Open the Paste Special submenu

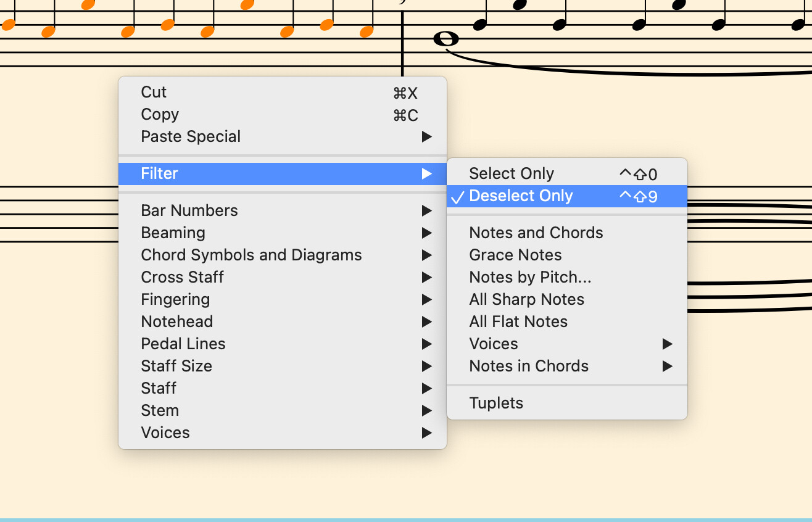[283, 136]
